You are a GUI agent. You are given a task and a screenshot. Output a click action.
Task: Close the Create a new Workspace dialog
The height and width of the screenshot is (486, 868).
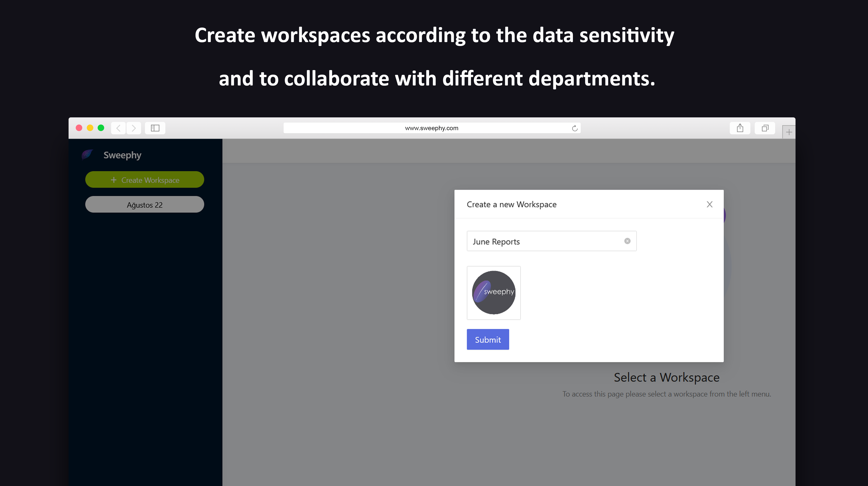tap(710, 204)
